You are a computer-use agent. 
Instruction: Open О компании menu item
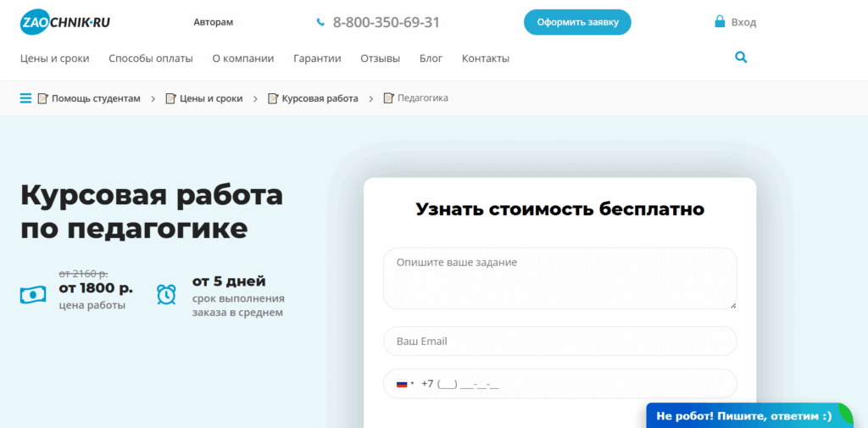point(243,58)
